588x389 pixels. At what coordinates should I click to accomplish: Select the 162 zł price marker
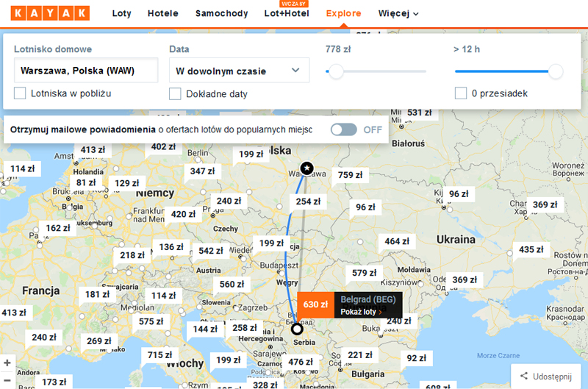click(x=58, y=229)
